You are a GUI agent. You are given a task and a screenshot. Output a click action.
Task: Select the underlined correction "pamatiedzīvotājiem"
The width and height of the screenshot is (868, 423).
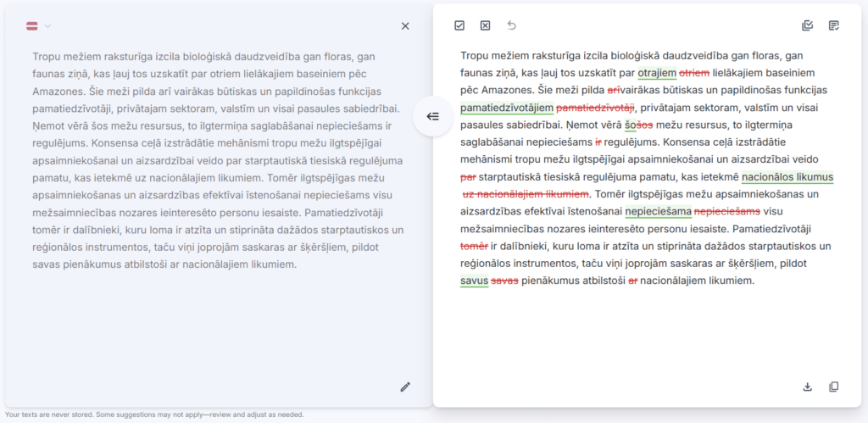(507, 108)
